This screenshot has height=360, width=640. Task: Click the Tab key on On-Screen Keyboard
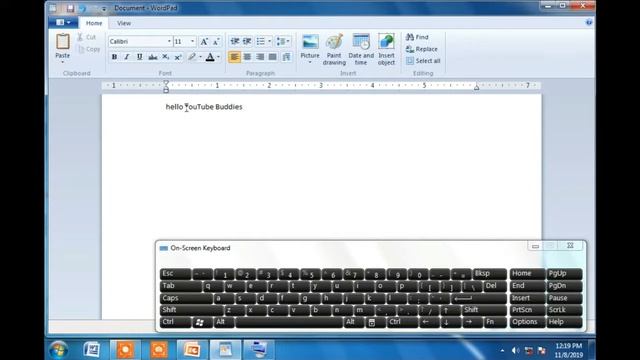pos(181,286)
